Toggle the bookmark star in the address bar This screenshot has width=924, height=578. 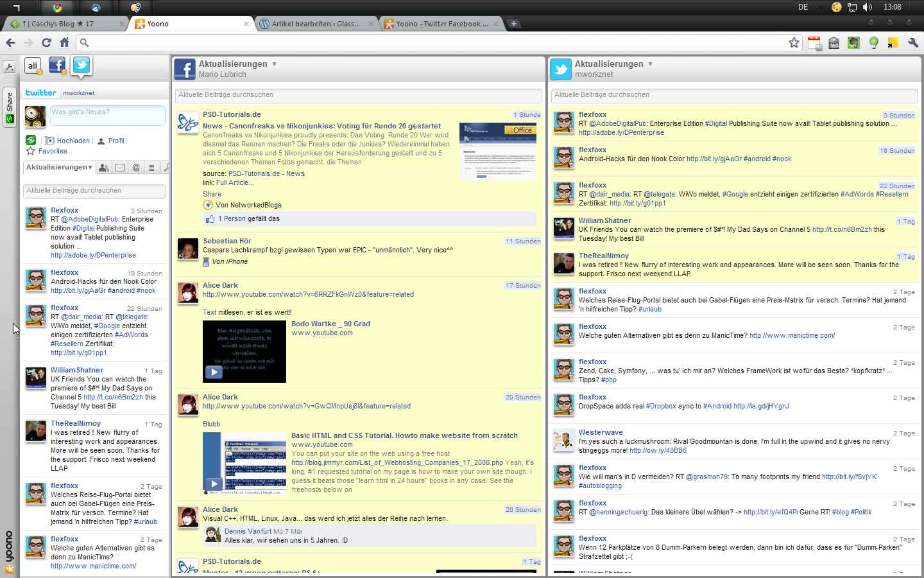coord(794,42)
